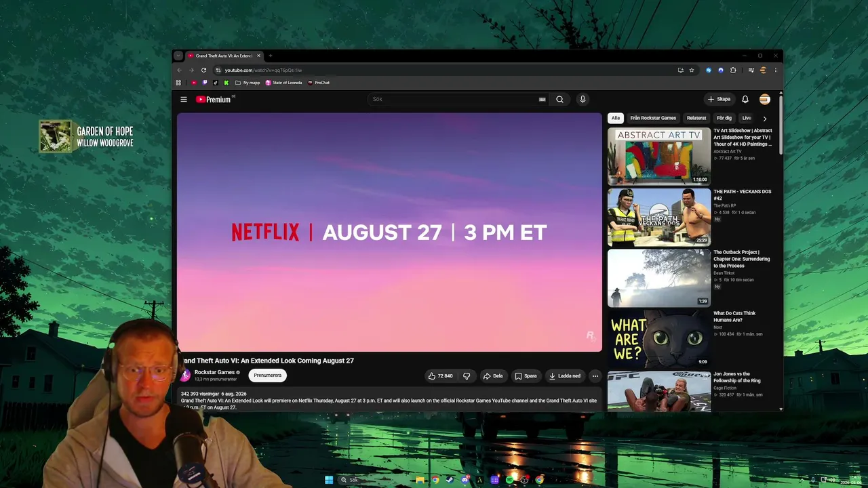Open Discord from the taskbar
The height and width of the screenshot is (488, 868).
click(x=465, y=480)
